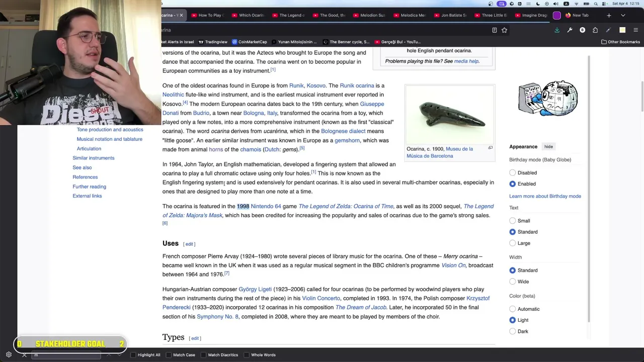Select Wide page width
Screen dimensions: 644x362
(512, 282)
